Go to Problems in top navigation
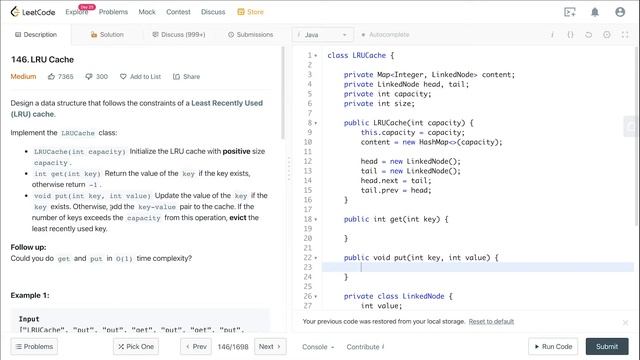This screenshot has height=360, width=640. tap(113, 12)
